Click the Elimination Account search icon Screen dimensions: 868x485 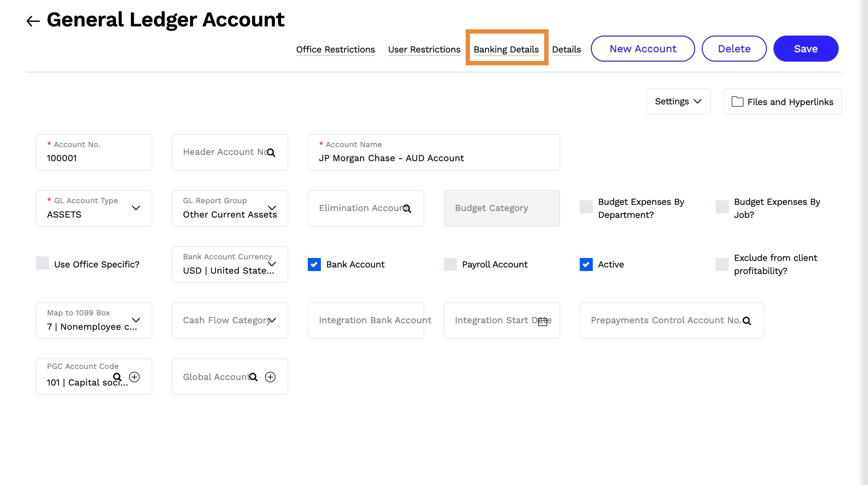pyautogui.click(x=407, y=209)
